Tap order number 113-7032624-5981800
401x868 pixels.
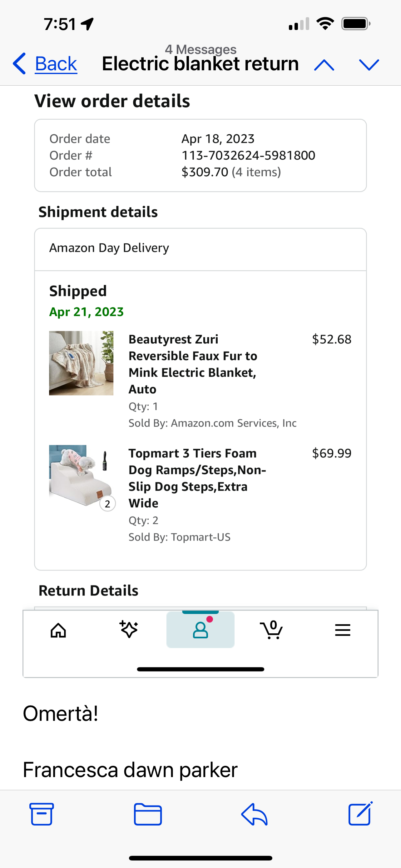pyautogui.click(x=249, y=155)
